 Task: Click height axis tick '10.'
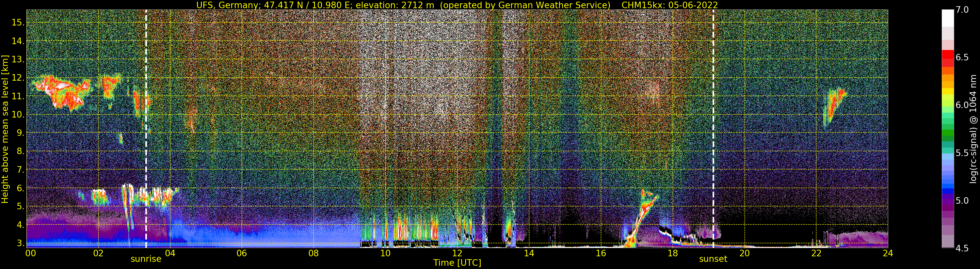pyautogui.click(x=18, y=115)
